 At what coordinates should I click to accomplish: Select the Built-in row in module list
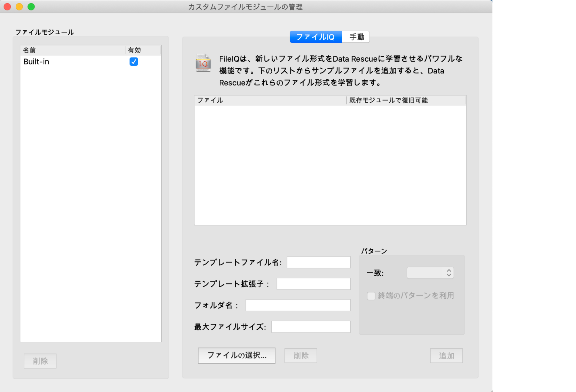pos(70,62)
